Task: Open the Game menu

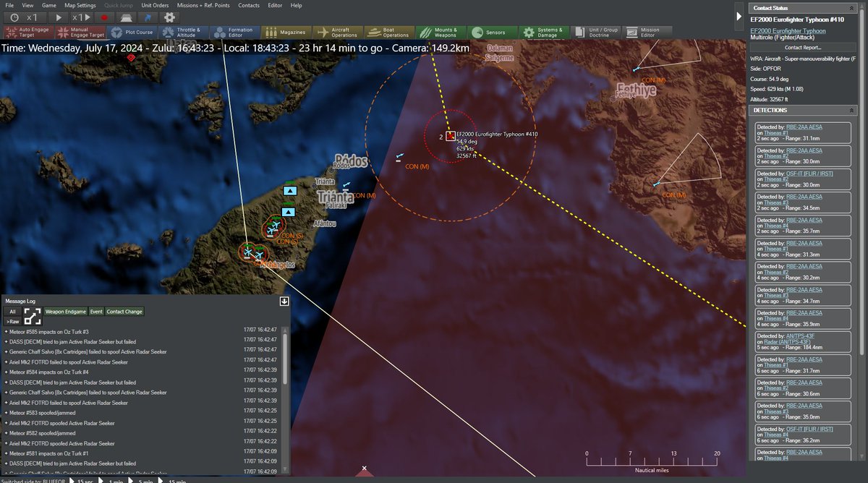Action: [x=48, y=5]
